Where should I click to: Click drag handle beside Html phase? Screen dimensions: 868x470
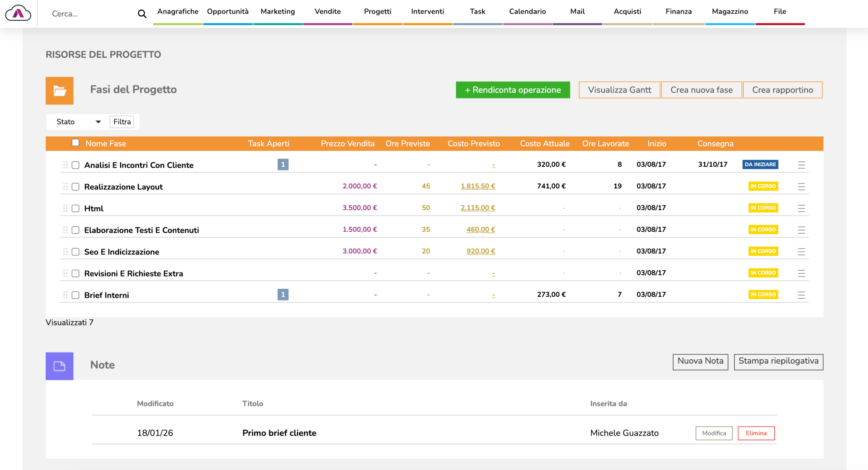(x=66, y=208)
